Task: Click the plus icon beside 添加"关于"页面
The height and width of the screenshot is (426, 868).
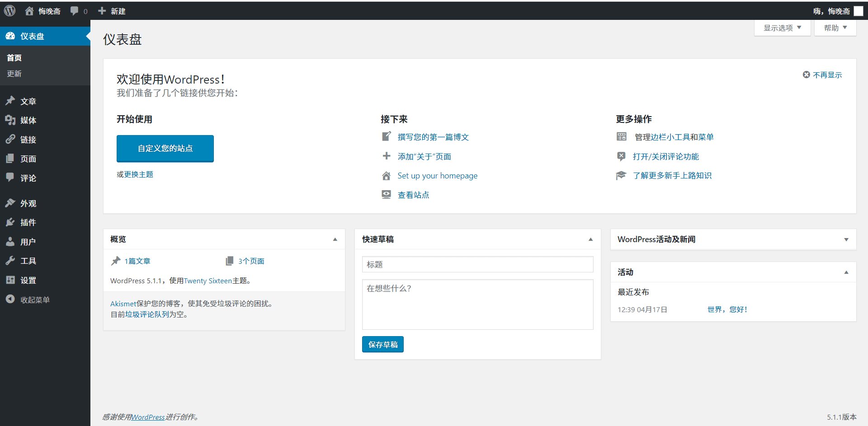Action: coord(387,156)
